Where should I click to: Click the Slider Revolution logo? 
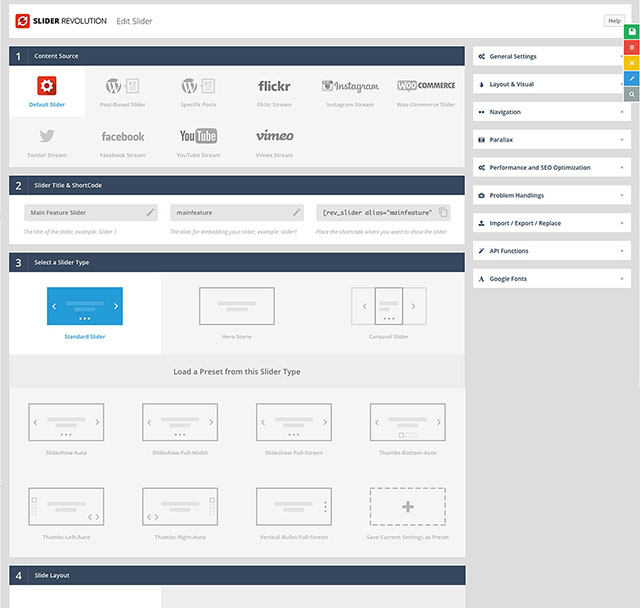61,21
